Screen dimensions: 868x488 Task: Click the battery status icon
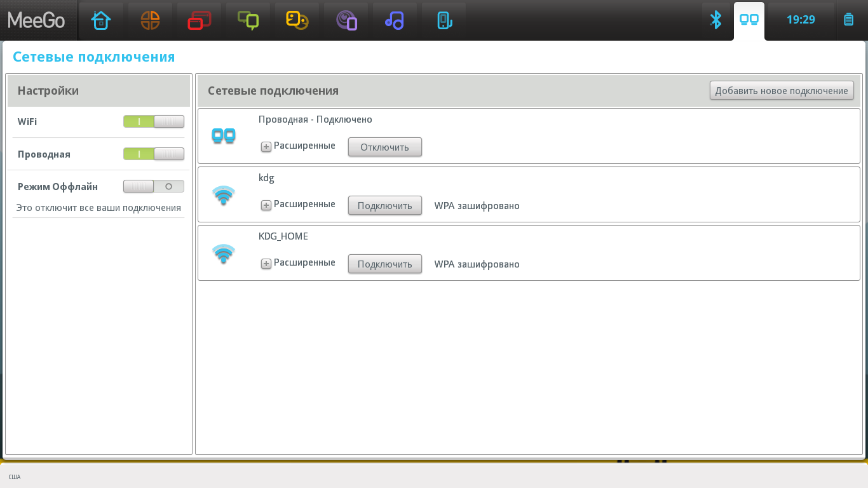click(848, 20)
